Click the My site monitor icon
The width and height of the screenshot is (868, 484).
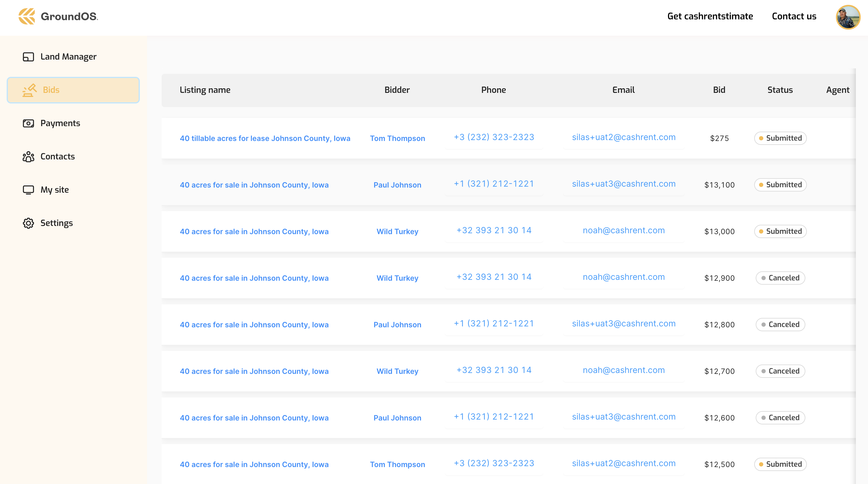coord(28,190)
